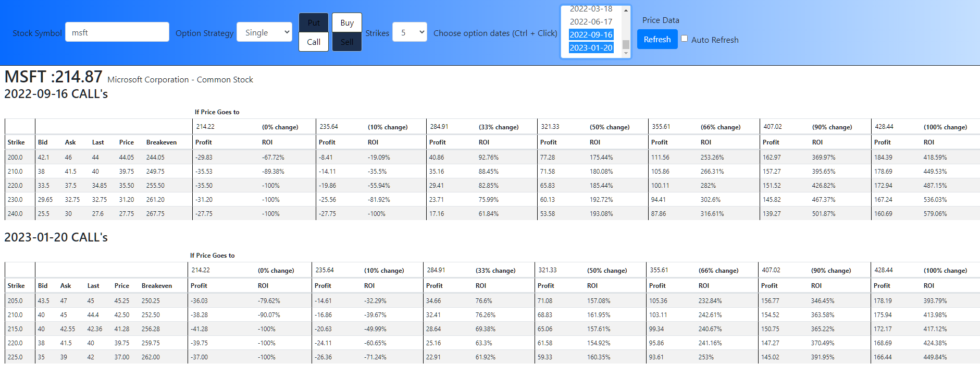Click profit value 166.44
Viewport: 980px width, 375px height.
tap(883, 357)
